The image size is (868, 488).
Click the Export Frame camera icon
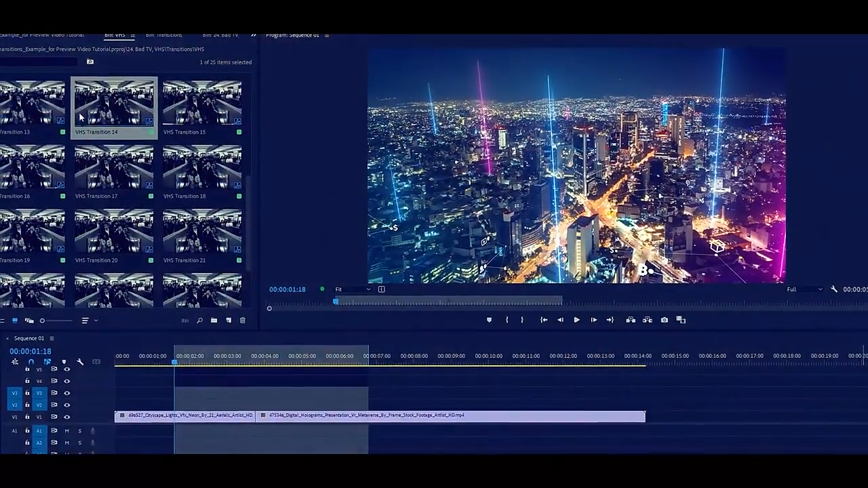click(x=664, y=320)
